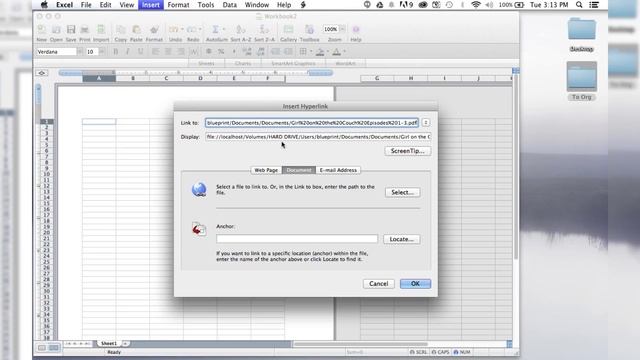
Task: Select column A header
Action: tap(99, 78)
